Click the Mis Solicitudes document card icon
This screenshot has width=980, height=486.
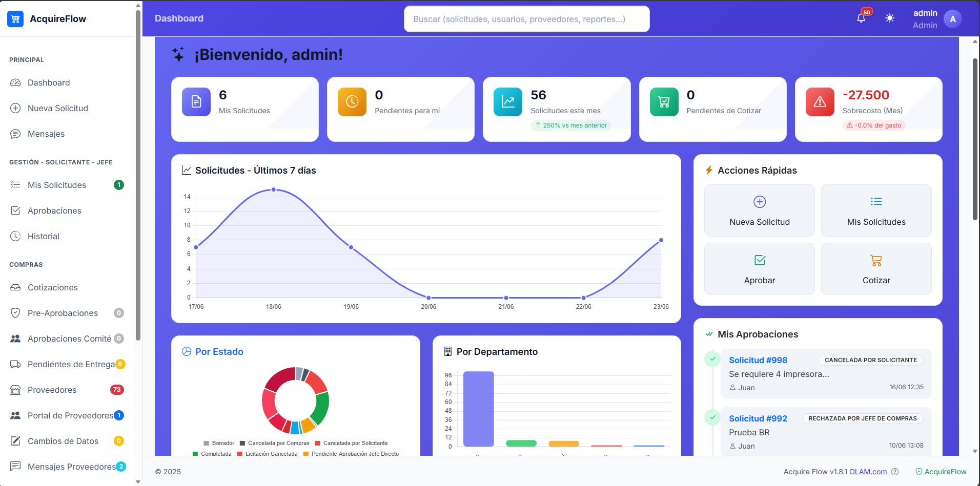click(196, 102)
